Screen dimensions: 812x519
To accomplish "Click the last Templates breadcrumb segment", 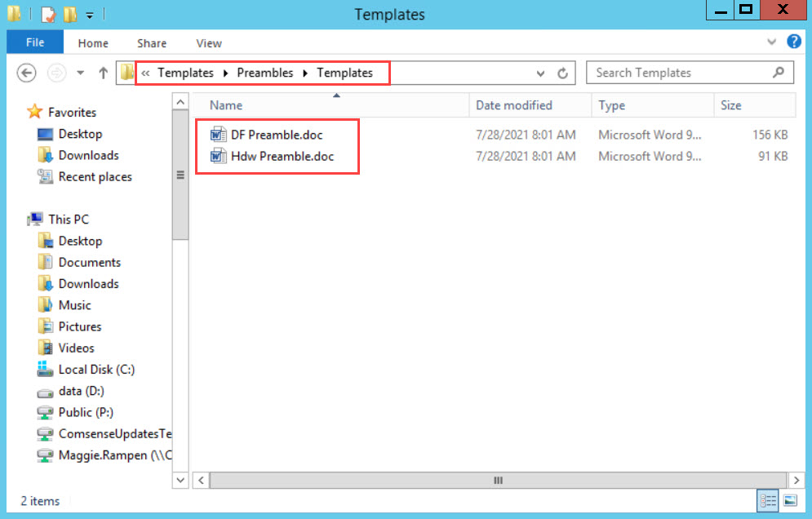I will pyautogui.click(x=345, y=73).
